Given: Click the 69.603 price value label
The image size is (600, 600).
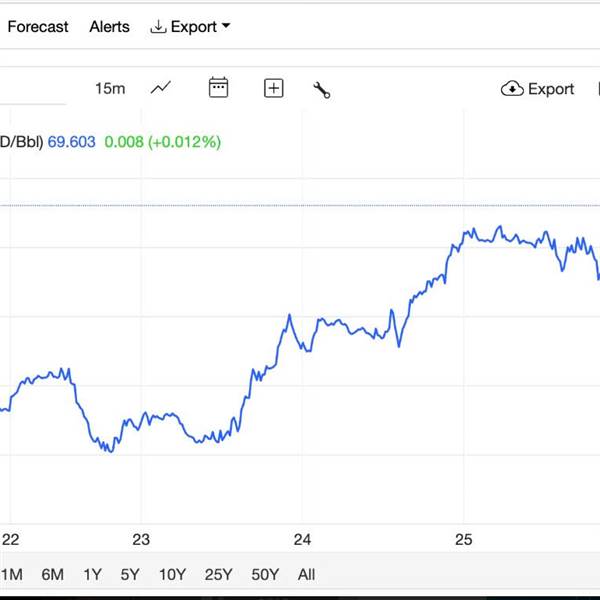Looking at the screenshot, I should [72, 142].
